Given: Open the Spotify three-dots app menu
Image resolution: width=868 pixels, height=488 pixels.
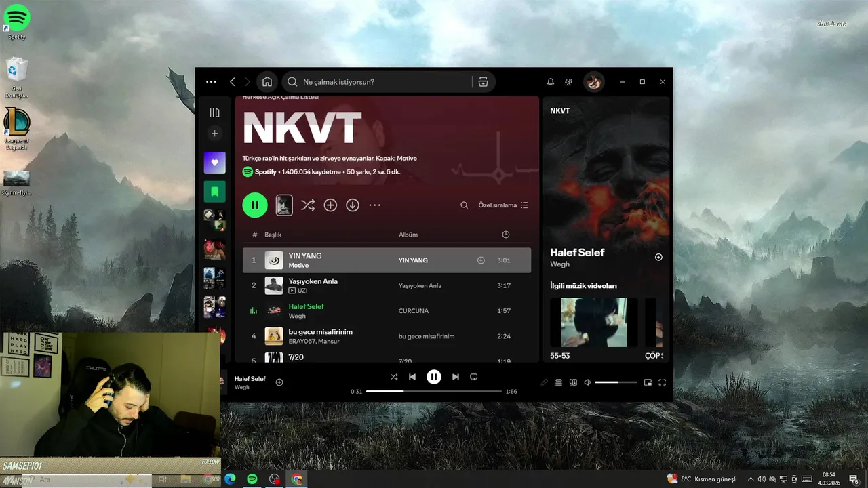Looking at the screenshot, I should point(211,82).
